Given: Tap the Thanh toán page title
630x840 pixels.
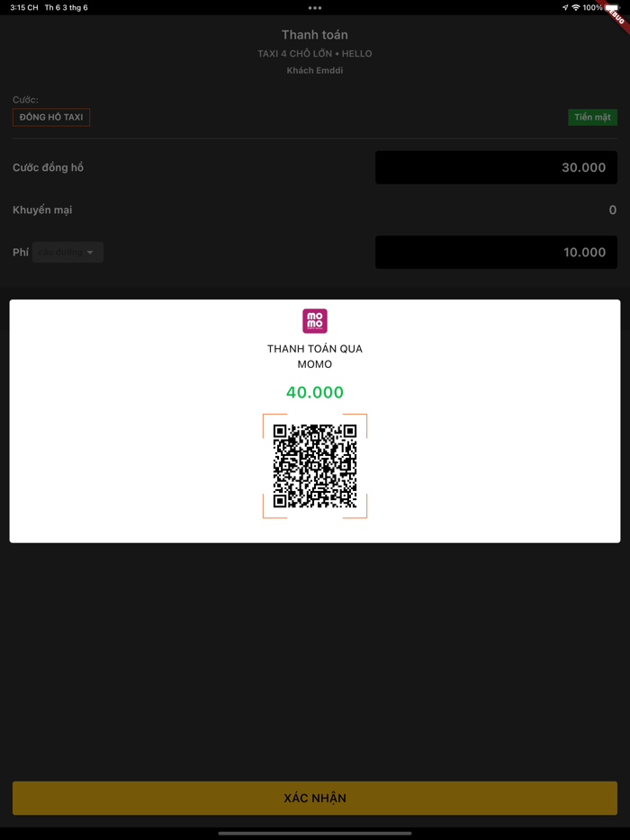Looking at the screenshot, I should point(315,35).
